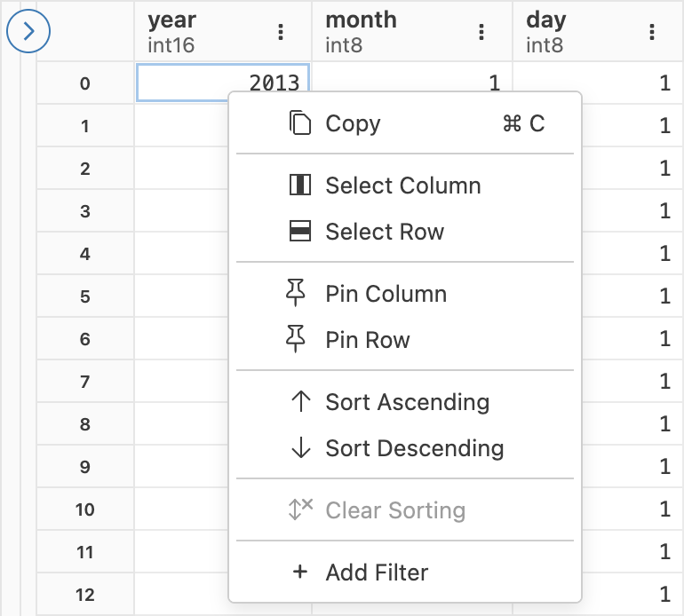Click the day column header label

click(545, 20)
